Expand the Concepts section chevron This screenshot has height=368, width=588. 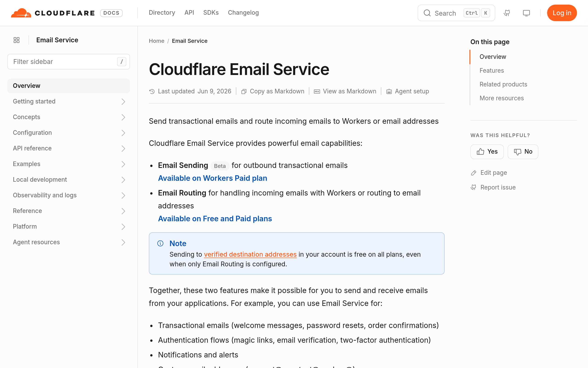(x=123, y=117)
